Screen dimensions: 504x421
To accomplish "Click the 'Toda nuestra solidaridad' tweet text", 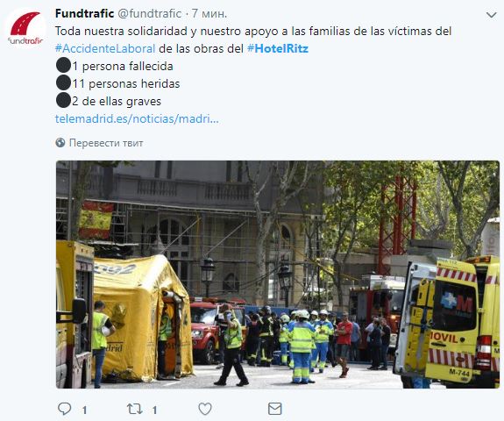I will pos(253,32).
